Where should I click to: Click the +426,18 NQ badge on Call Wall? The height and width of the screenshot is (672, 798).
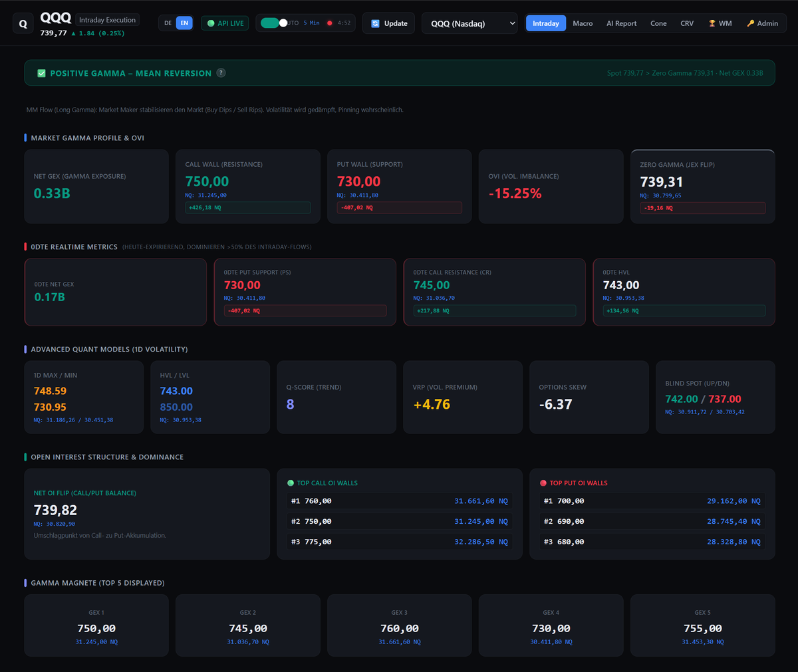[247, 208]
